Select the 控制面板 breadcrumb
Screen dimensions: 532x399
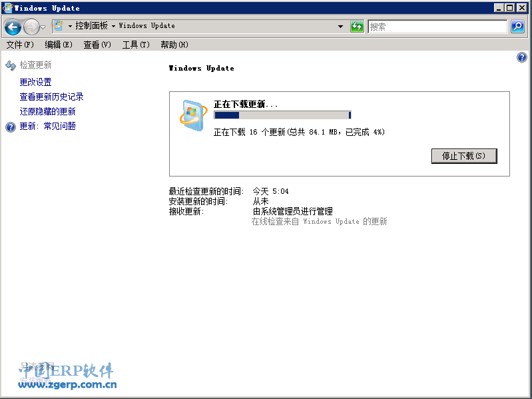click(91, 26)
